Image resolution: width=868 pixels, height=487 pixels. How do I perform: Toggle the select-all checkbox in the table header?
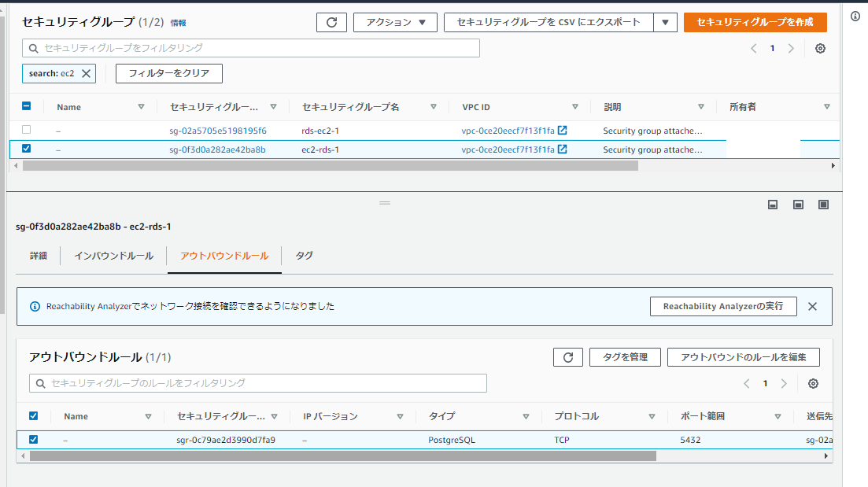coord(26,106)
